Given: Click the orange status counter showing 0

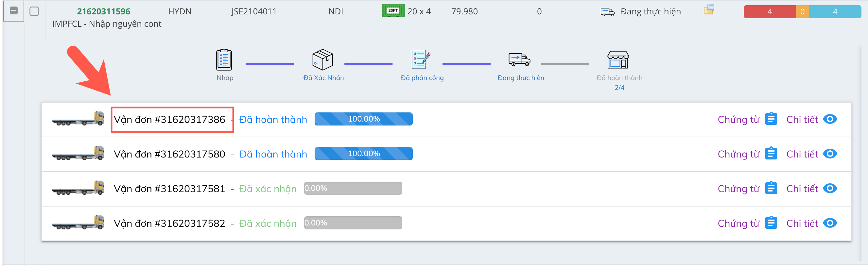Looking at the screenshot, I should click(802, 12).
